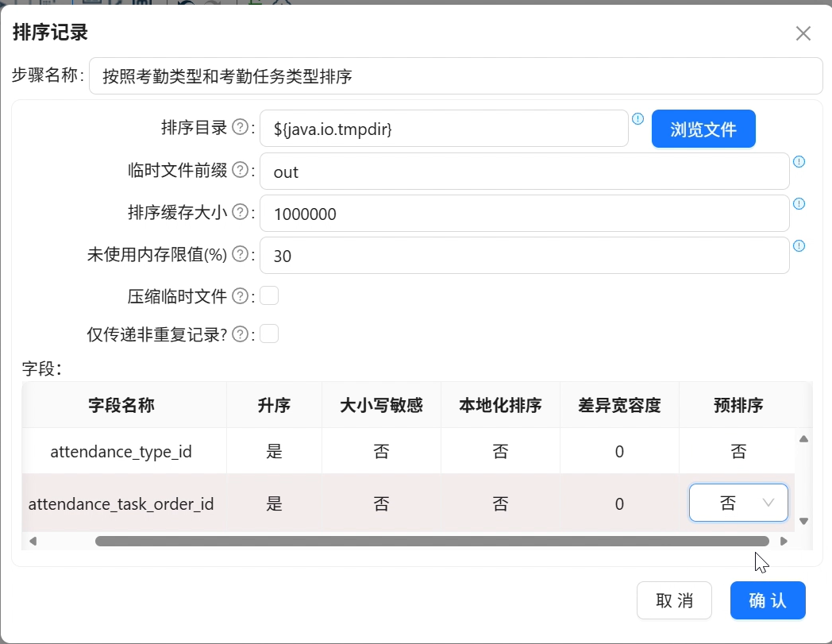Click the 升序 cell for attendance_task_order_id
Image resolution: width=832 pixels, height=644 pixels.
tap(274, 503)
